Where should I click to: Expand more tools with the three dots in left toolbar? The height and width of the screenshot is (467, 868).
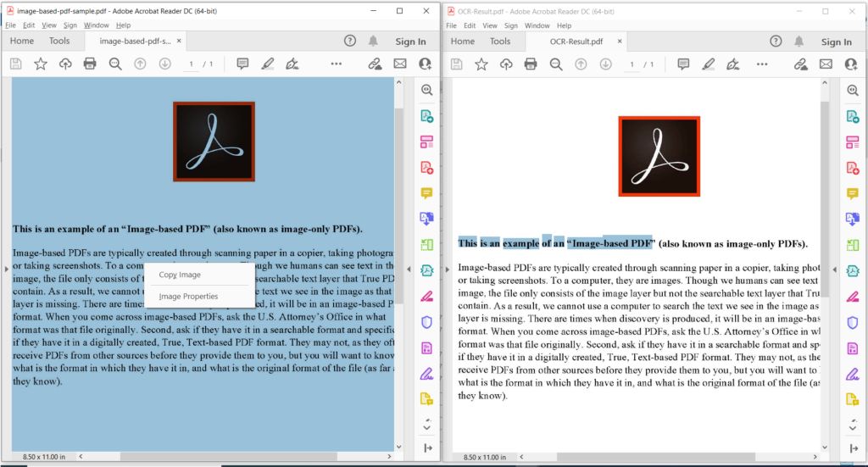click(x=337, y=64)
